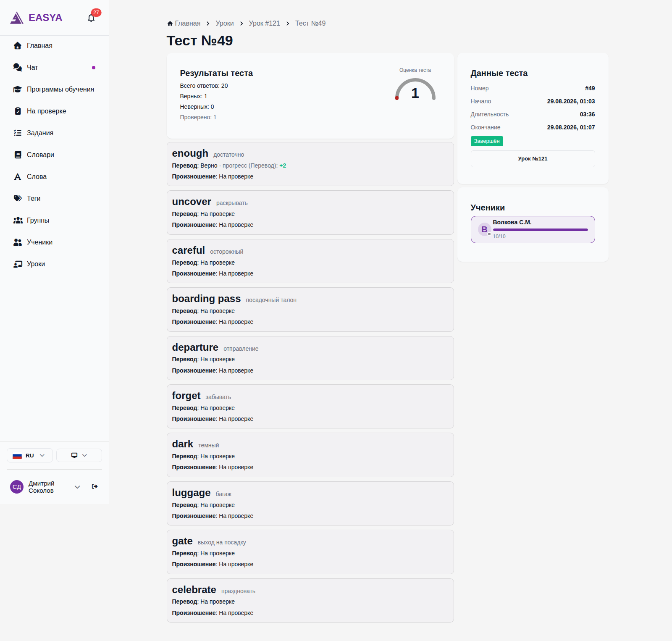Open the theme monitor dropdown

tap(79, 455)
